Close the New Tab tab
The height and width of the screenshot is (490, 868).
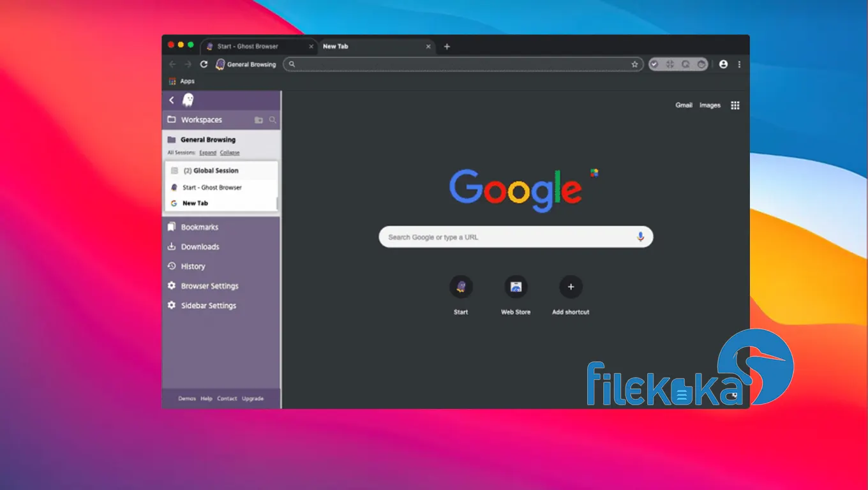(428, 47)
